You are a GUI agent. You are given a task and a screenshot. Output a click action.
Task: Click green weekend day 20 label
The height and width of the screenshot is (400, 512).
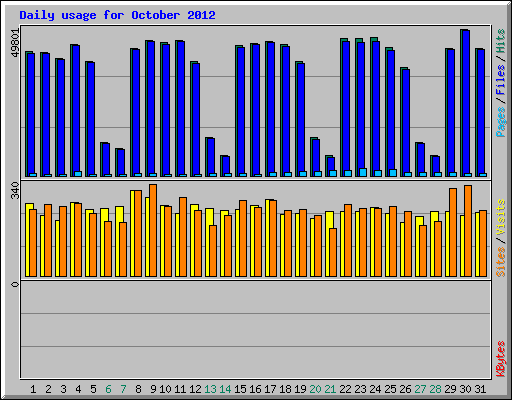coord(315,389)
